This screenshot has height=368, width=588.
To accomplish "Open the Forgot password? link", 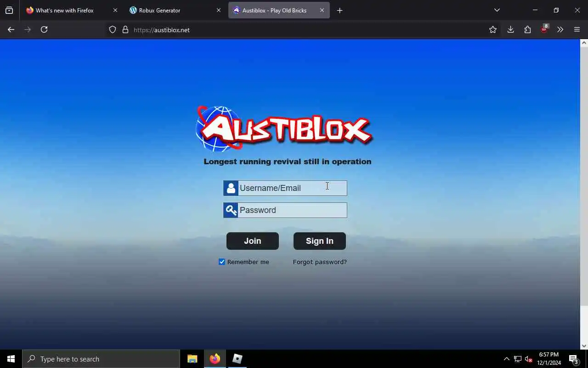I will (x=320, y=262).
